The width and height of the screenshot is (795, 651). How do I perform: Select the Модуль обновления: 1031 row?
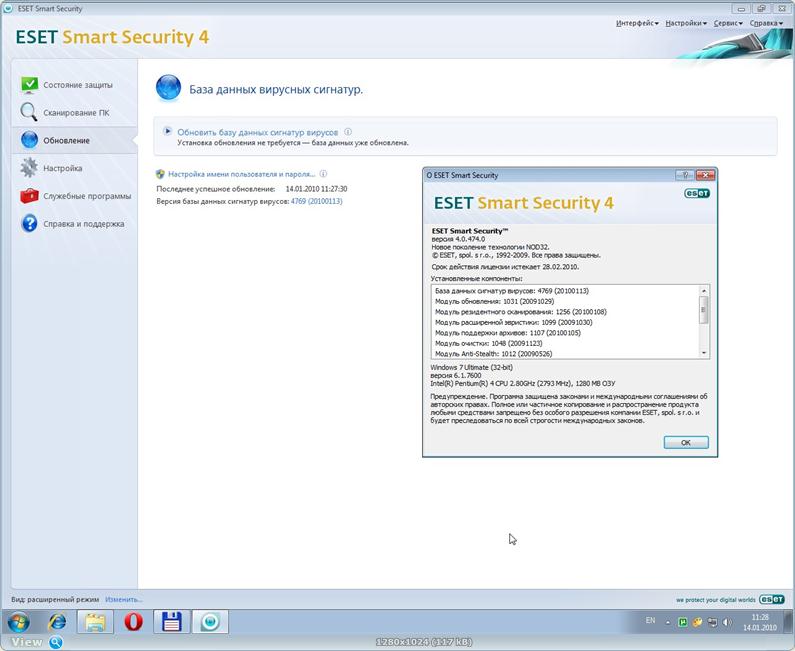[x=566, y=301]
